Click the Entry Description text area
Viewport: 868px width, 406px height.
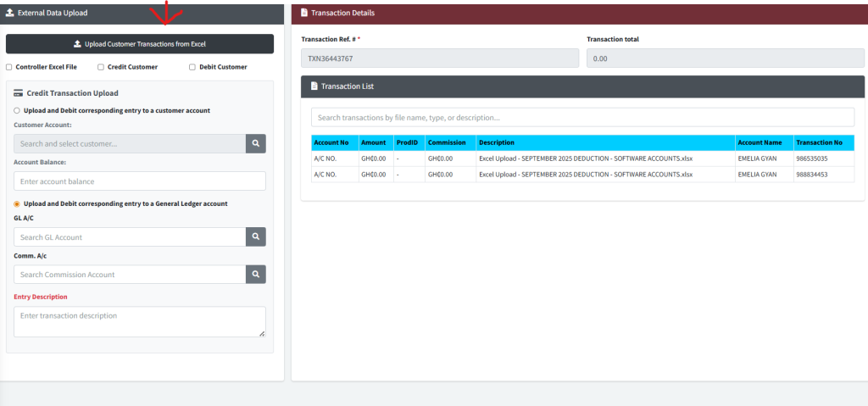tap(140, 321)
